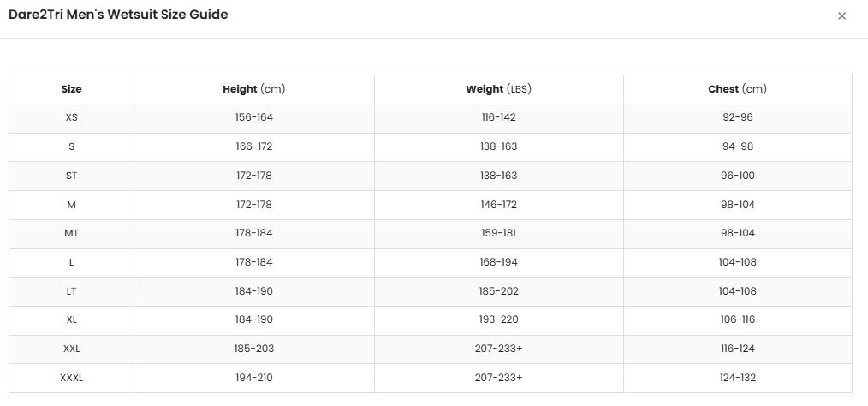Screen dimensions: 868x406
Task: Click the 124-132 chest cell
Action: pyautogui.click(x=737, y=378)
